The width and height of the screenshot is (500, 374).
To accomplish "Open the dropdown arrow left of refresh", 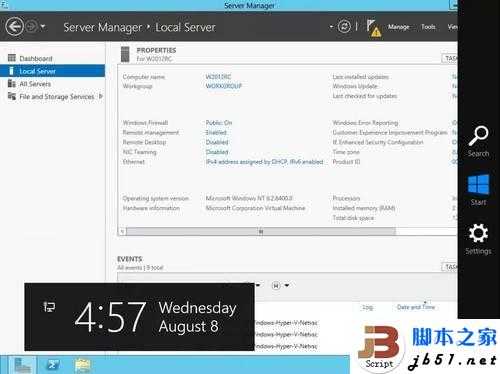I will 331,26.
